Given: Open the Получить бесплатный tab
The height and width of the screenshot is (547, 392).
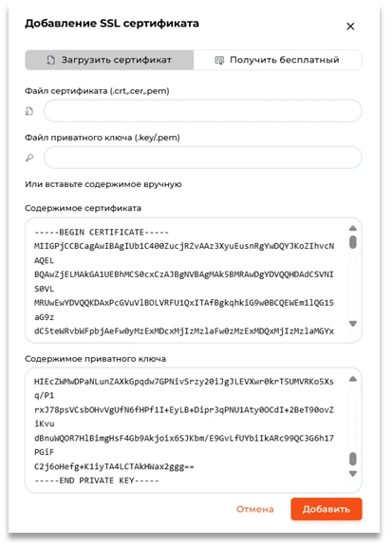Looking at the screenshot, I should point(277,60).
